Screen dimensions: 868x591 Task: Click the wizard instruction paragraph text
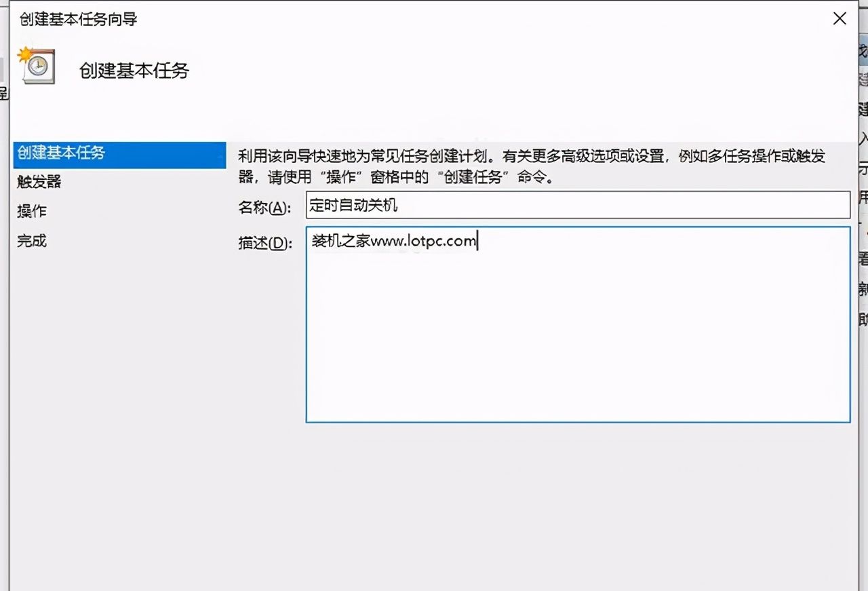(x=532, y=167)
